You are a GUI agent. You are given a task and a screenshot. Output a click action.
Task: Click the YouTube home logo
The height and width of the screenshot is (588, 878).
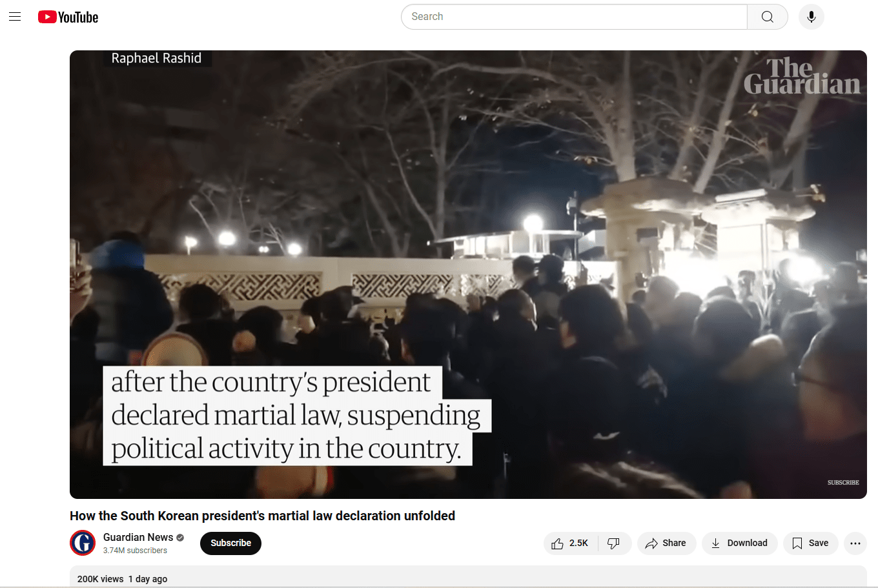(x=68, y=17)
